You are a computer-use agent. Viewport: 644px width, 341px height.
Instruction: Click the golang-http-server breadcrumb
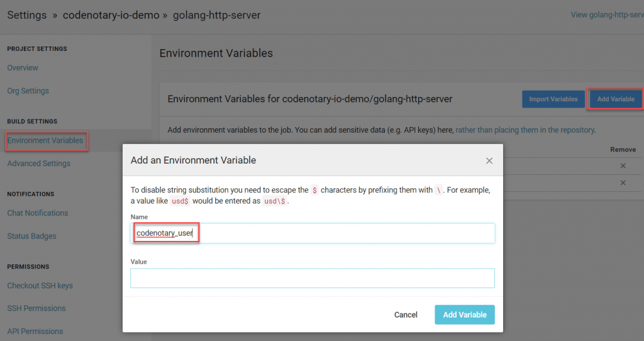click(x=216, y=15)
